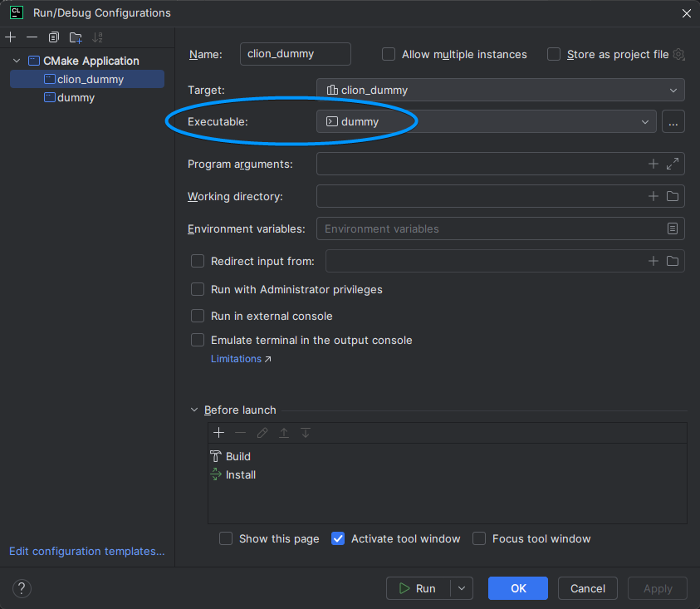
Task: Select the Install before-launch task
Action: (x=241, y=474)
